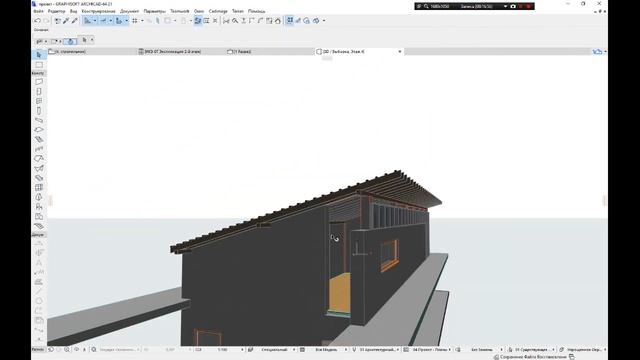Image resolution: width=640 pixels, height=360 pixels.
Task: Open the Guide Lines dropdown arrow
Action: (95, 20)
